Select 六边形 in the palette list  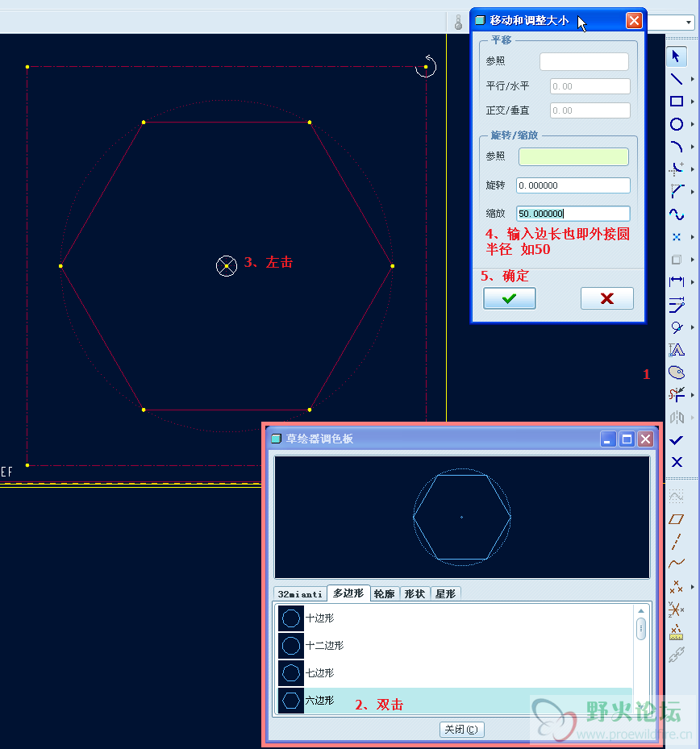pyautogui.click(x=456, y=701)
